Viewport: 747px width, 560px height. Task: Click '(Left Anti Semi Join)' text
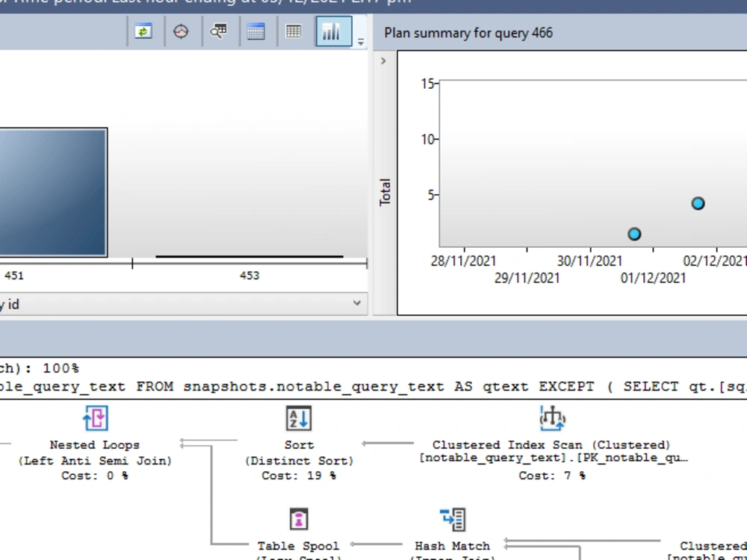point(95,461)
